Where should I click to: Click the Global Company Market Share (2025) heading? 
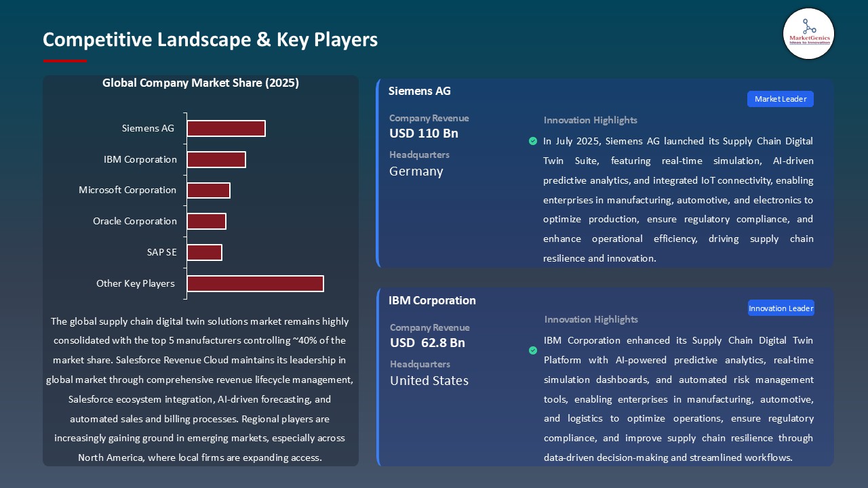pyautogui.click(x=201, y=83)
